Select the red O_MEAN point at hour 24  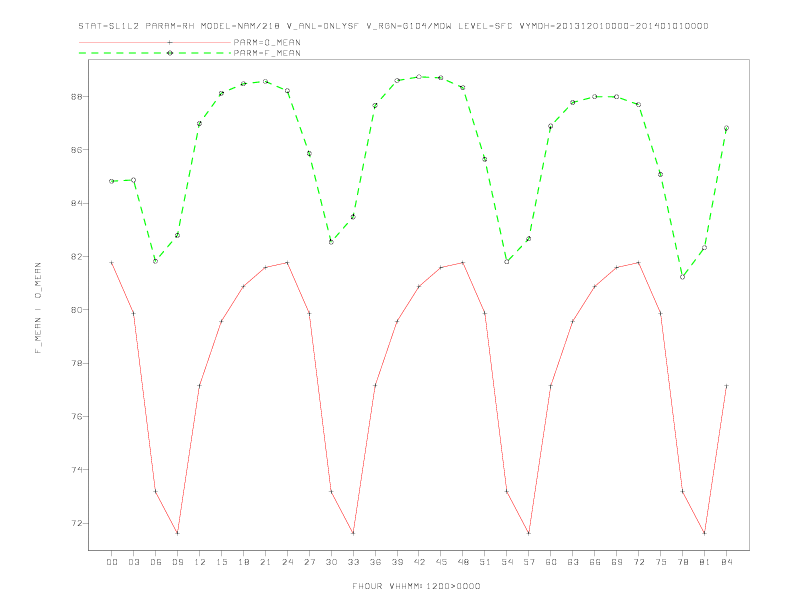coord(287,263)
